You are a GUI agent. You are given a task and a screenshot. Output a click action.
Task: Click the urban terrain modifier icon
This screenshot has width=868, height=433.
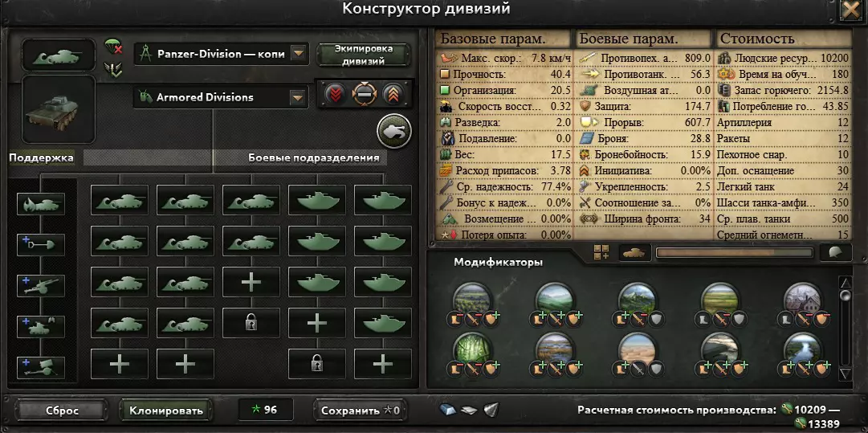pyautogui.click(x=802, y=300)
